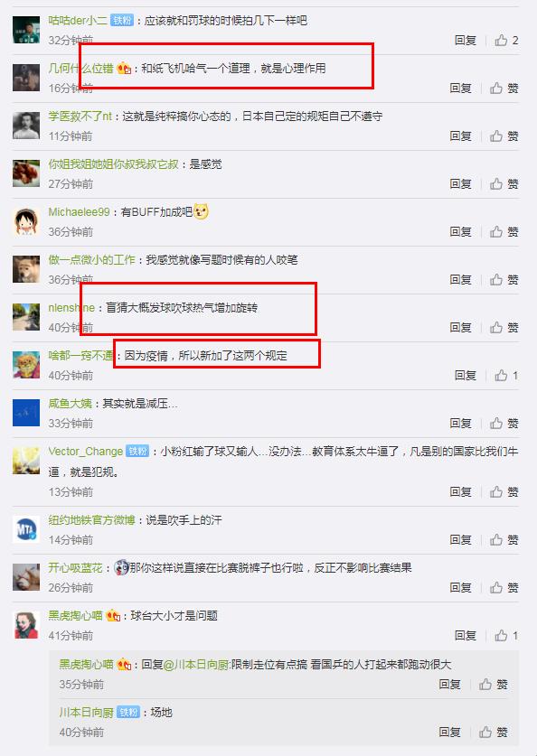This screenshot has width=537, height=756.
Task: Like Vector_Change's long comment
Action: 504,492
